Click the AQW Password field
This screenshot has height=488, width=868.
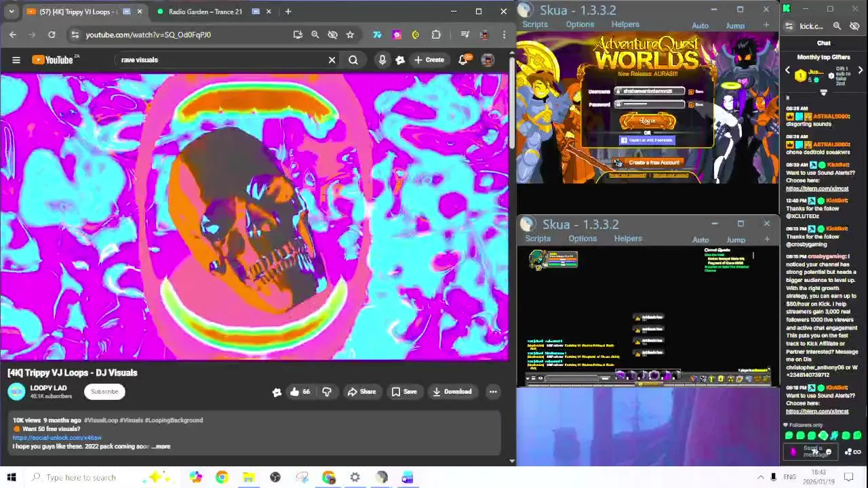click(x=650, y=104)
